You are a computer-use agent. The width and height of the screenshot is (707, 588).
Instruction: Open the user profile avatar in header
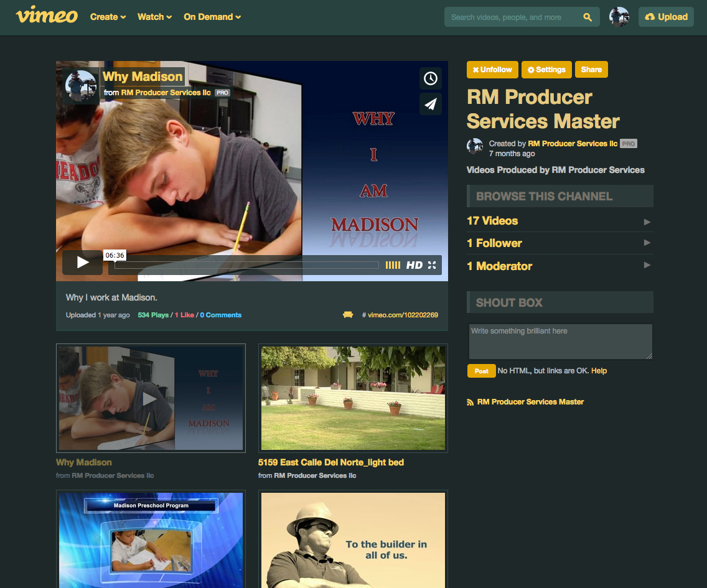pos(619,17)
